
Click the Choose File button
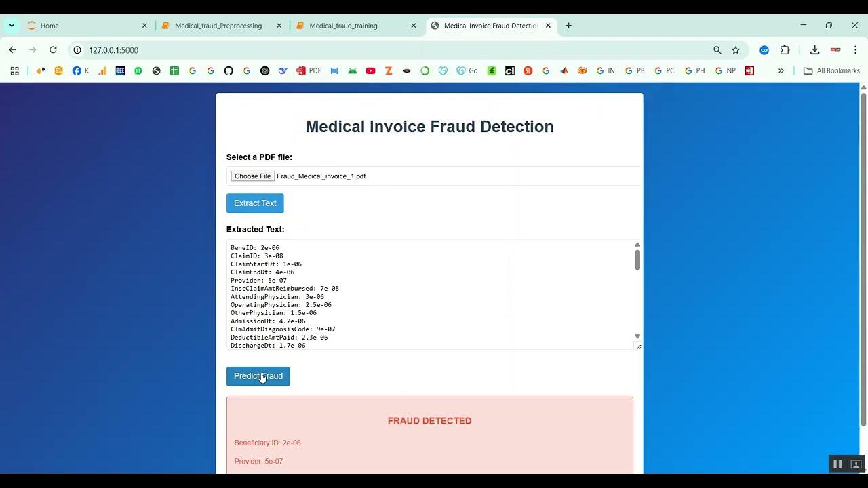pos(253,176)
